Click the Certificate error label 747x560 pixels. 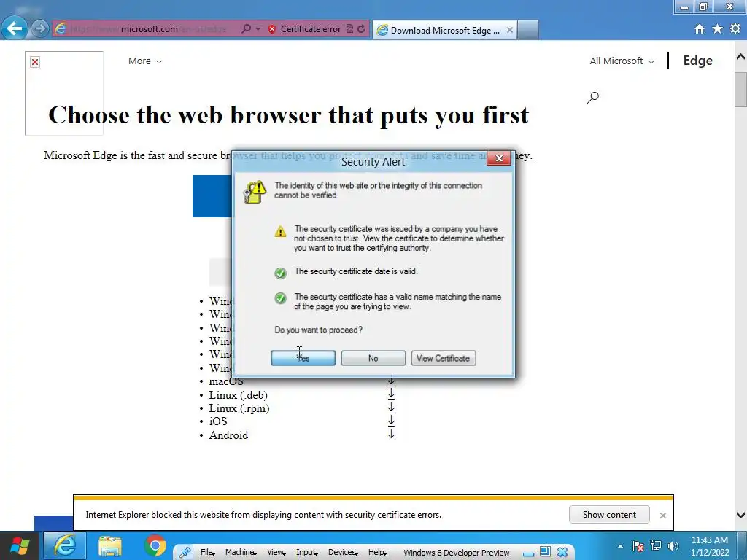(311, 29)
